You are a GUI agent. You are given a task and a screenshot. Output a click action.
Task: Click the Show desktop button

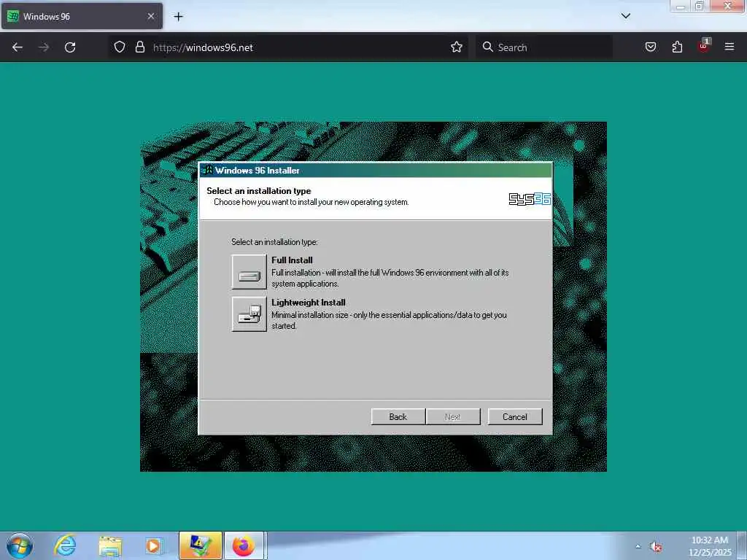(742, 545)
